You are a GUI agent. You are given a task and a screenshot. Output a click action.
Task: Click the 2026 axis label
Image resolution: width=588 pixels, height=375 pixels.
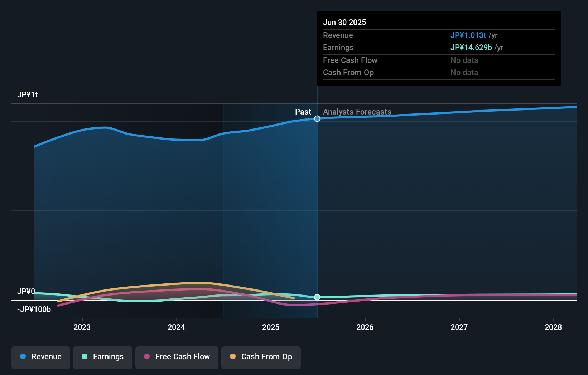365,327
